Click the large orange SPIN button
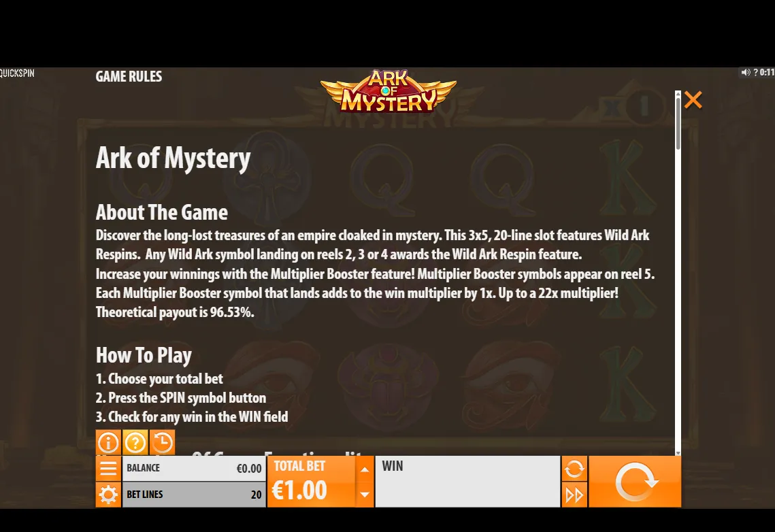Screen dimensions: 775x532 tap(635, 482)
